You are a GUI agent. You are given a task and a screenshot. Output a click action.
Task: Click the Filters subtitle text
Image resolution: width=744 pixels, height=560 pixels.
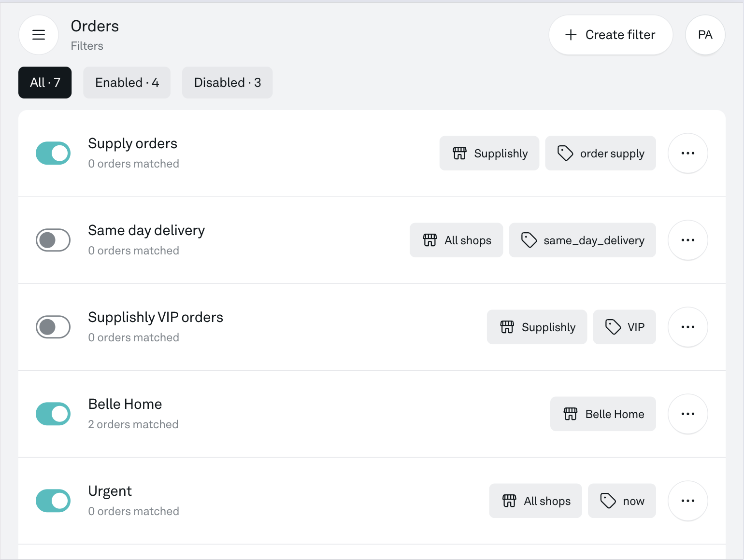point(87,46)
